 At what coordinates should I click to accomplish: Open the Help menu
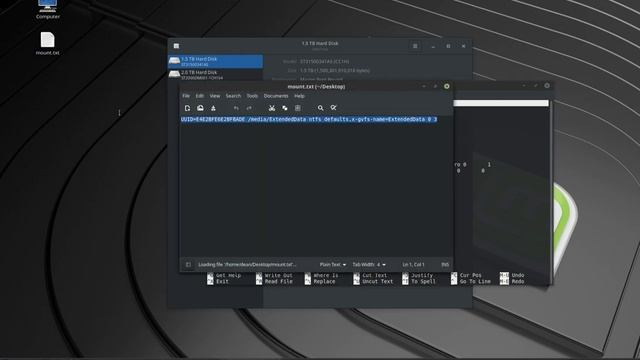pyautogui.click(x=299, y=96)
